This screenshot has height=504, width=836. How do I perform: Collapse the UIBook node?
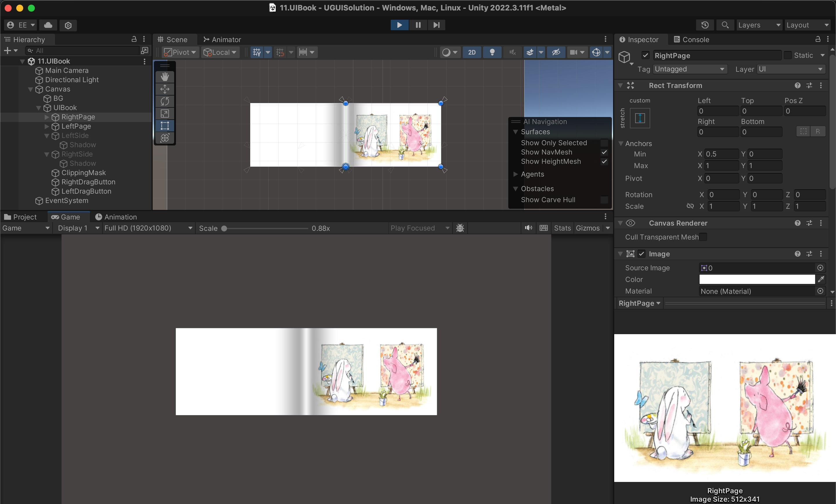pos(39,108)
